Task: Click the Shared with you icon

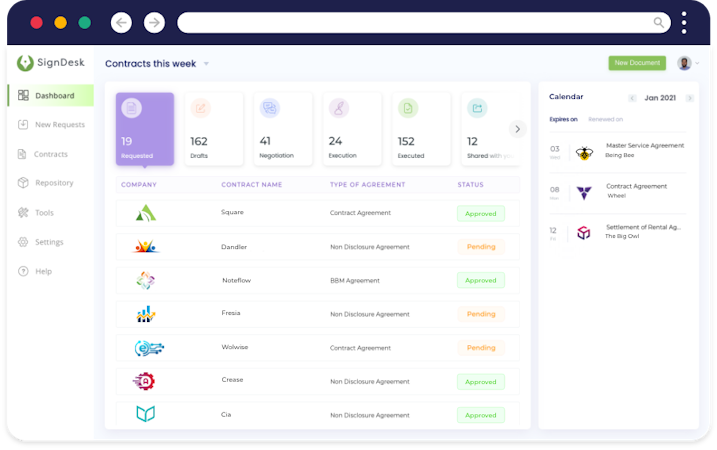Action: click(477, 108)
